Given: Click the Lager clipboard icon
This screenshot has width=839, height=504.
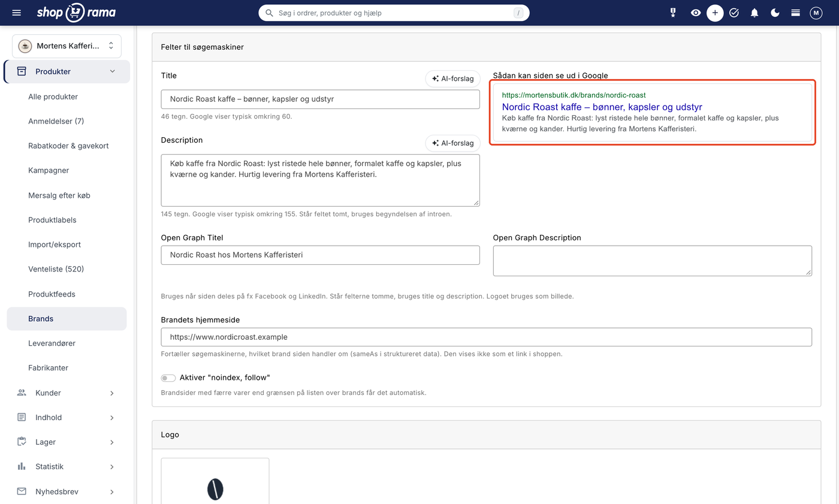Looking at the screenshot, I should click(x=22, y=442).
